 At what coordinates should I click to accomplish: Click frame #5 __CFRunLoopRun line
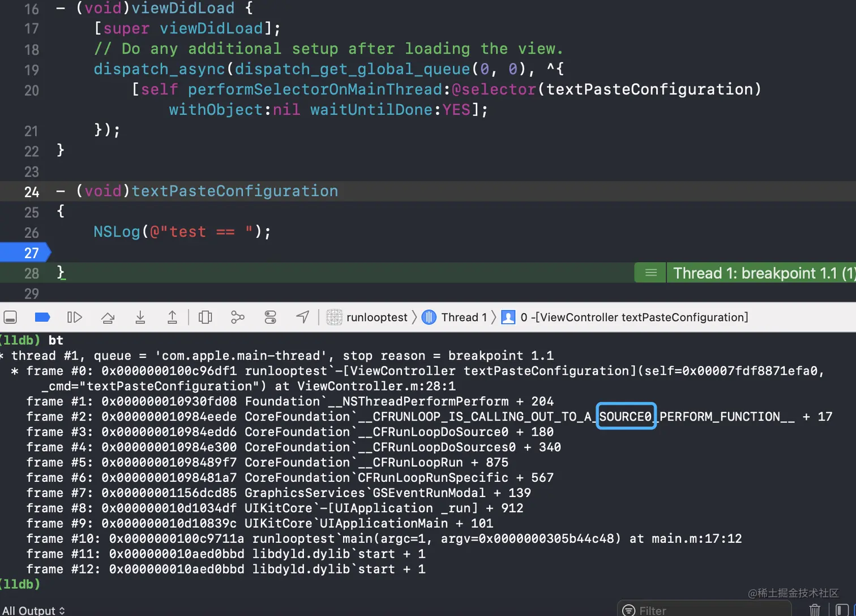(267, 463)
